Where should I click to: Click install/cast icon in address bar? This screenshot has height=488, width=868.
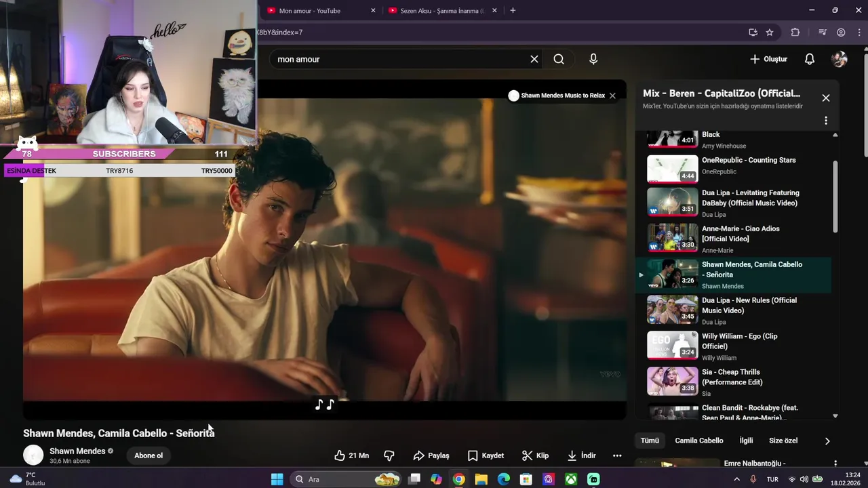(x=753, y=32)
